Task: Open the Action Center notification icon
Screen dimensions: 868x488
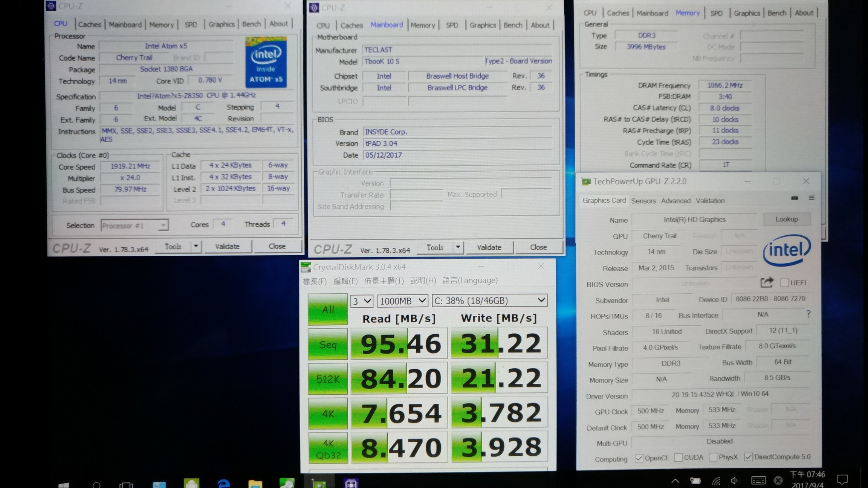Action: tap(842, 479)
